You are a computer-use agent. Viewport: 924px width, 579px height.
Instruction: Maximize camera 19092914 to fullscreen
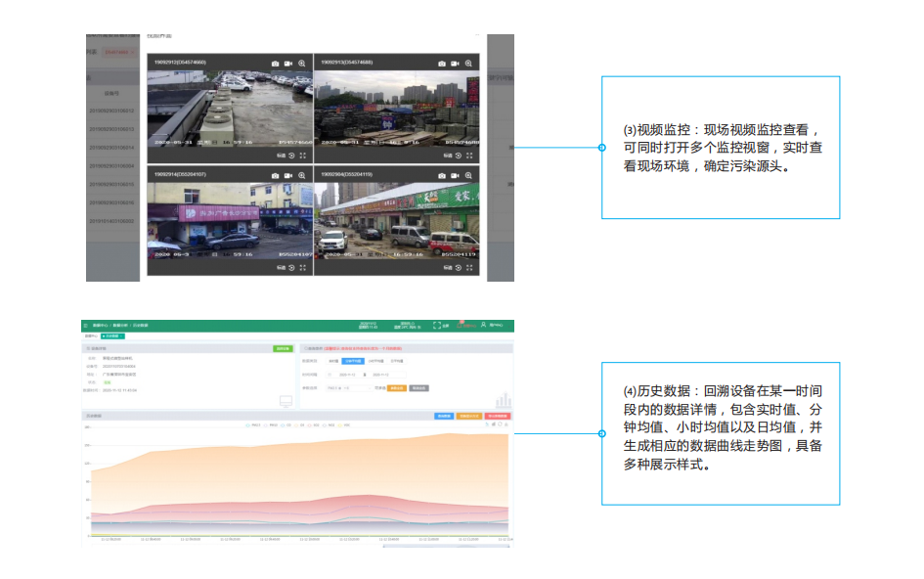click(303, 268)
